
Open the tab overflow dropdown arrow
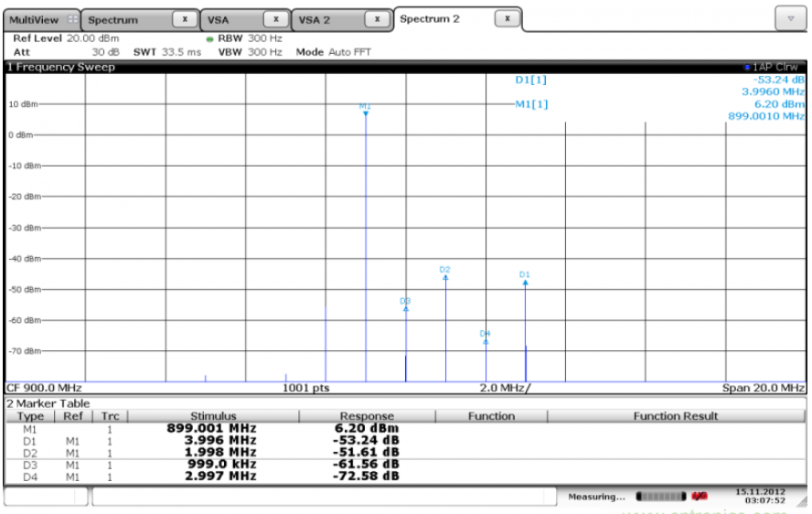pyautogui.click(x=790, y=18)
